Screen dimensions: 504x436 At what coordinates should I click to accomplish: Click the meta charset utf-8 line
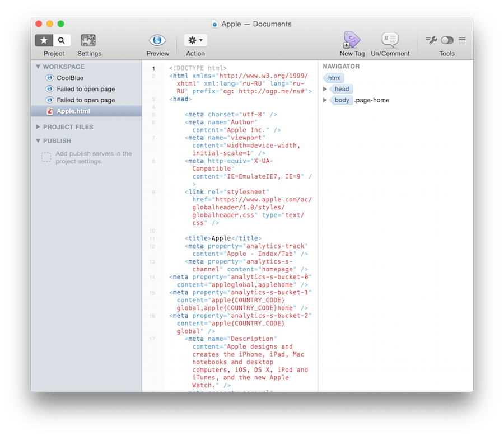pyautogui.click(x=231, y=114)
